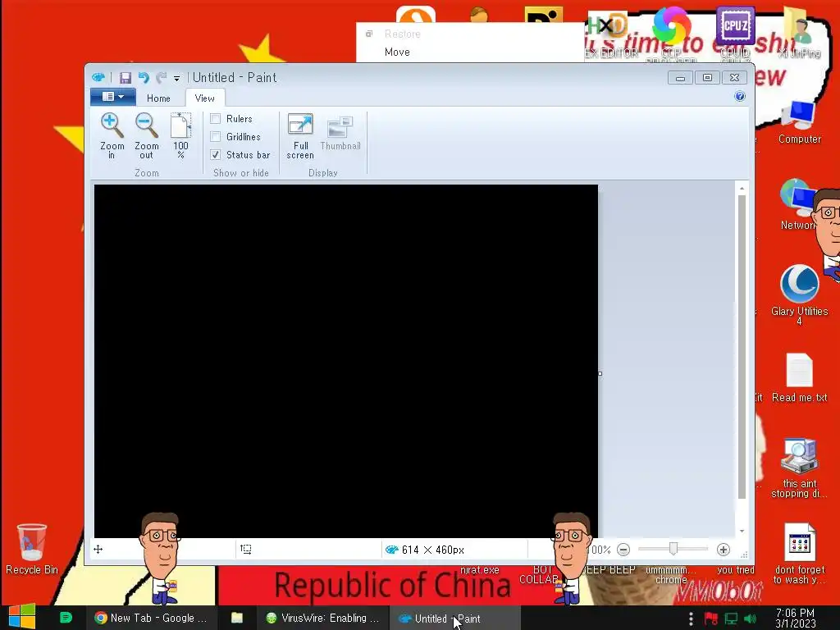This screenshot has height=630, width=840.
Task: Click the scroll down arrow in Paint
Action: (742, 531)
